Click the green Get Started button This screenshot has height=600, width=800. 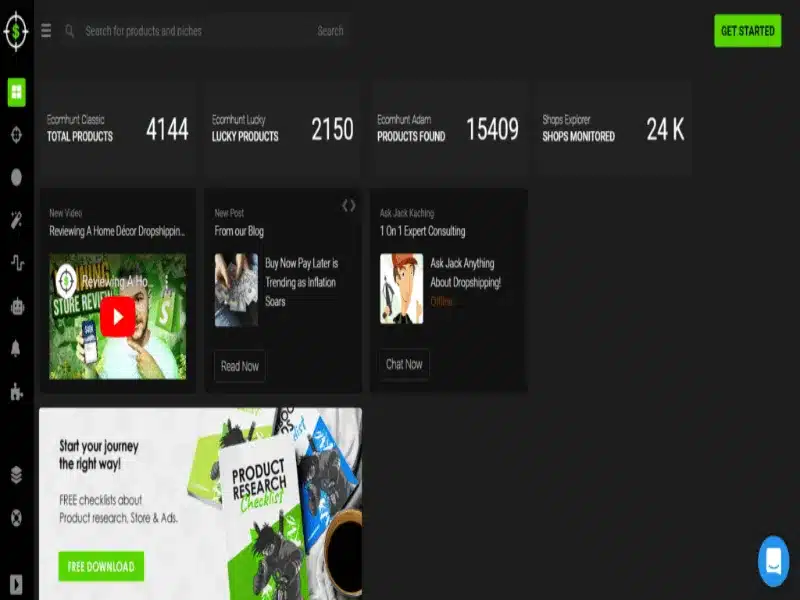[x=747, y=31]
